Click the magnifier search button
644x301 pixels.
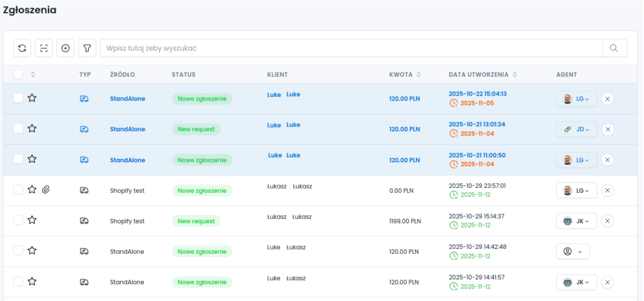point(614,48)
